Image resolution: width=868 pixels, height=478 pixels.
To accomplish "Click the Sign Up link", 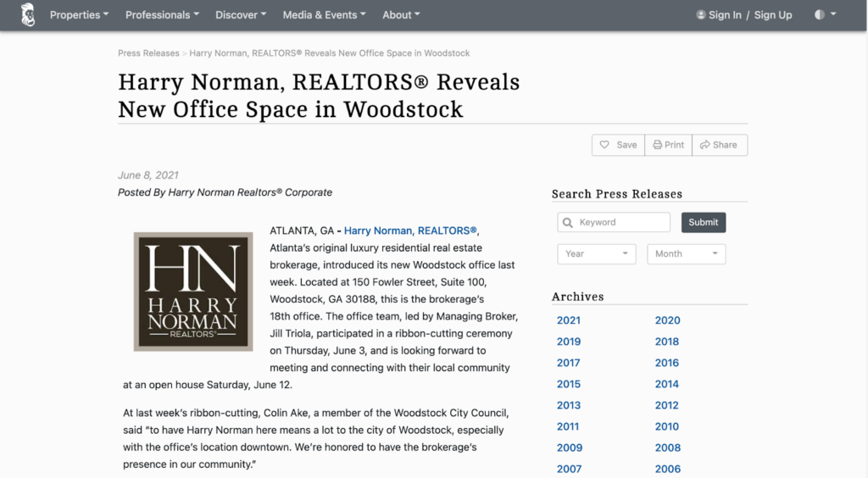I will [x=773, y=15].
